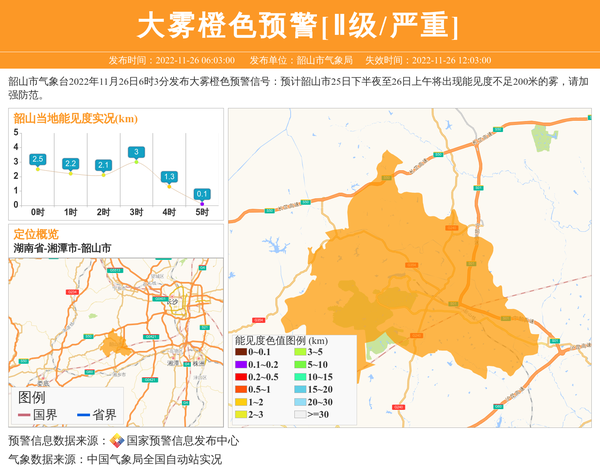Click the 1.3 km data label at 4时
Screen dimensions: 600x471
point(169,176)
